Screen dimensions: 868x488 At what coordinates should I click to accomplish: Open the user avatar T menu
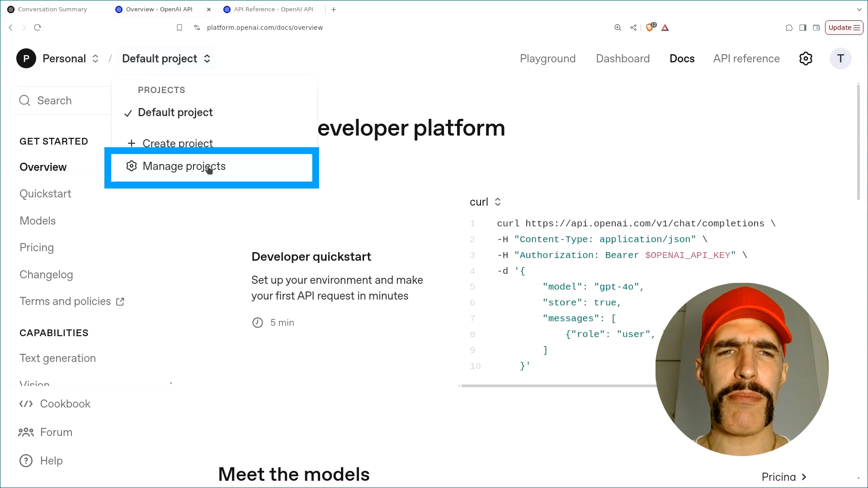840,59
